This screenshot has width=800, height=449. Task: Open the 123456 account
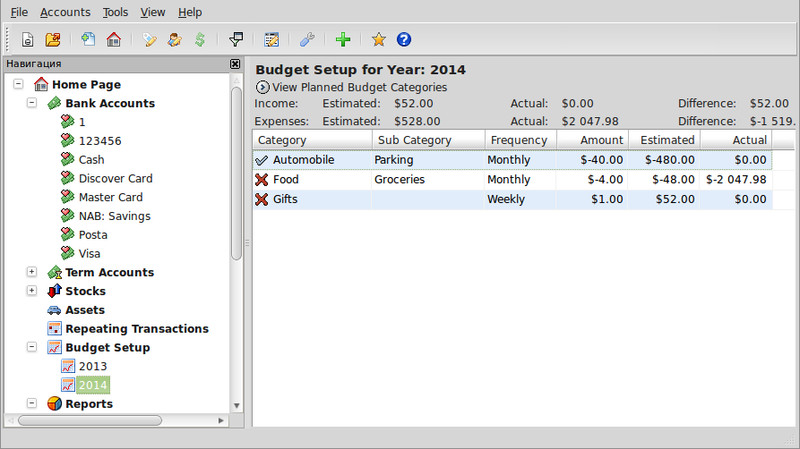pos(100,141)
